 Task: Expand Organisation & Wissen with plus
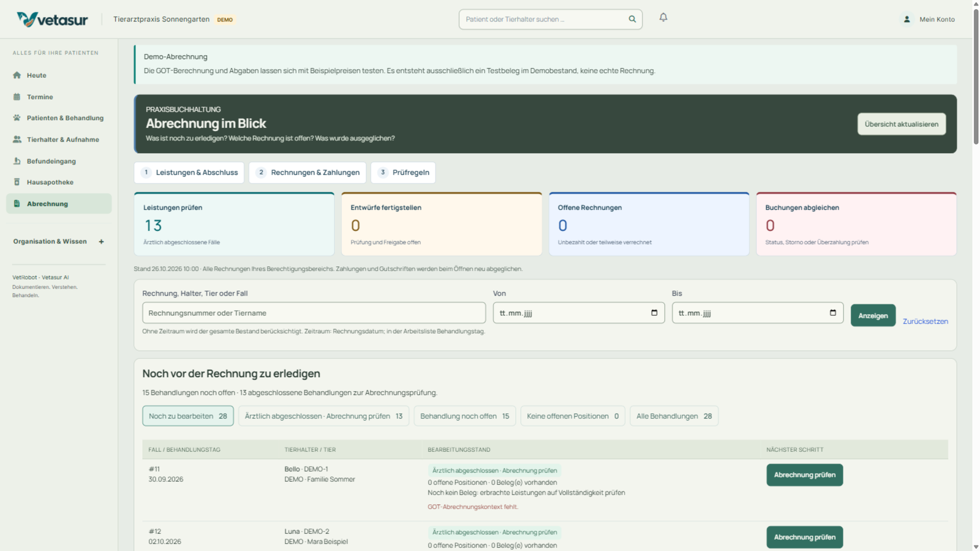click(x=102, y=242)
